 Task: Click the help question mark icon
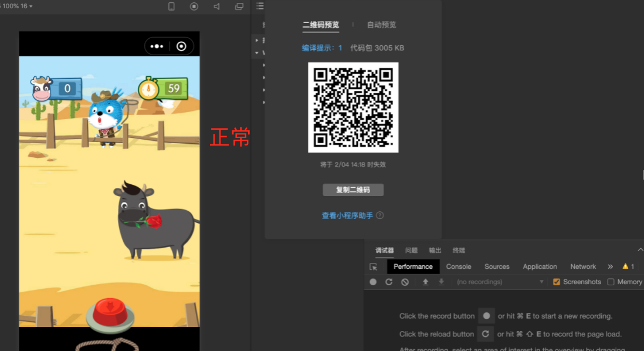pos(380,215)
